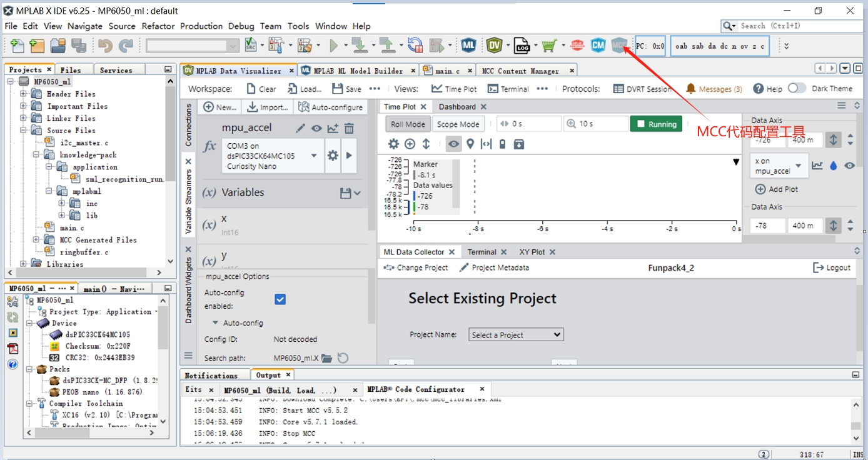Toggle the Dark Theme switch

[797, 88]
